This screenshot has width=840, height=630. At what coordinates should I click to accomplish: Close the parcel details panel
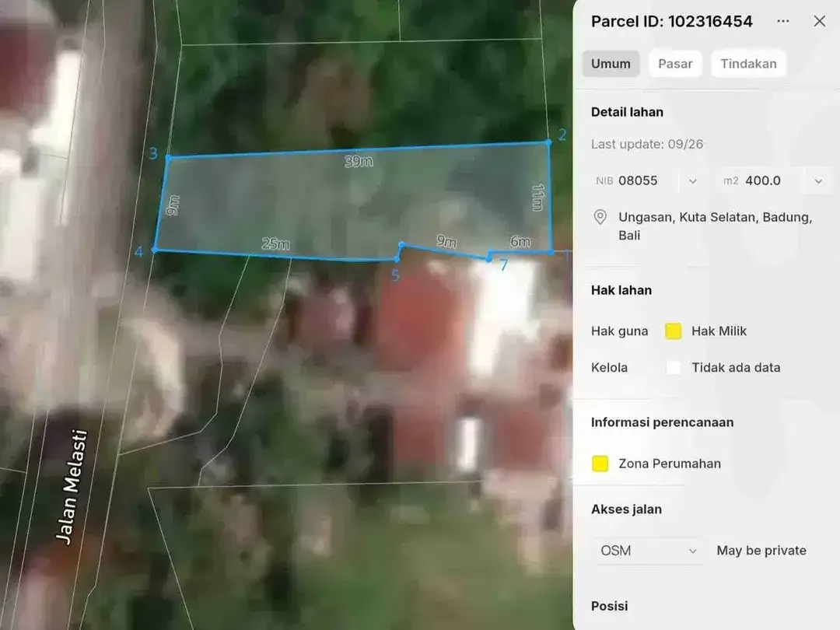click(819, 22)
